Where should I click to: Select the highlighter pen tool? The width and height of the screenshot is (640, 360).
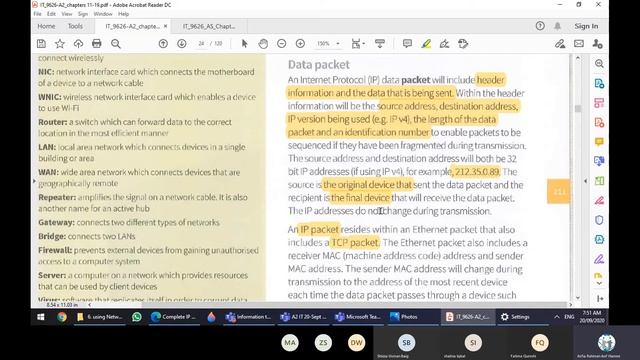(x=426, y=44)
